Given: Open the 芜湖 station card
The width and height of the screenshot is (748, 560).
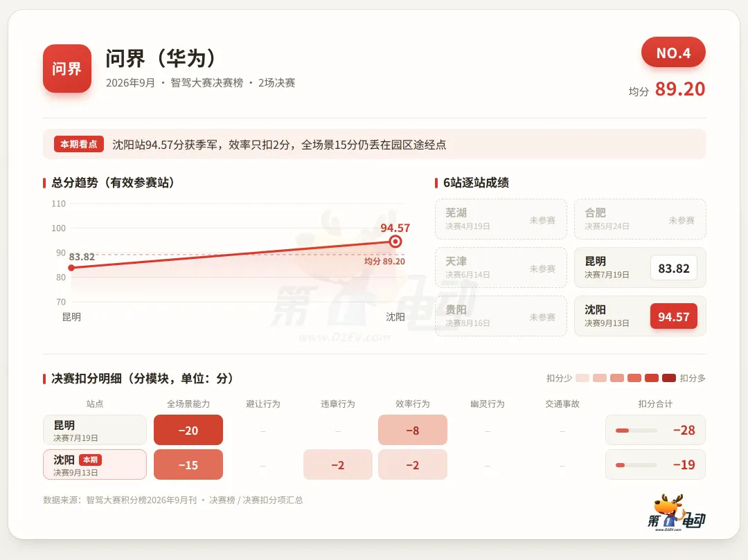Looking at the screenshot, I should [501, 219].
